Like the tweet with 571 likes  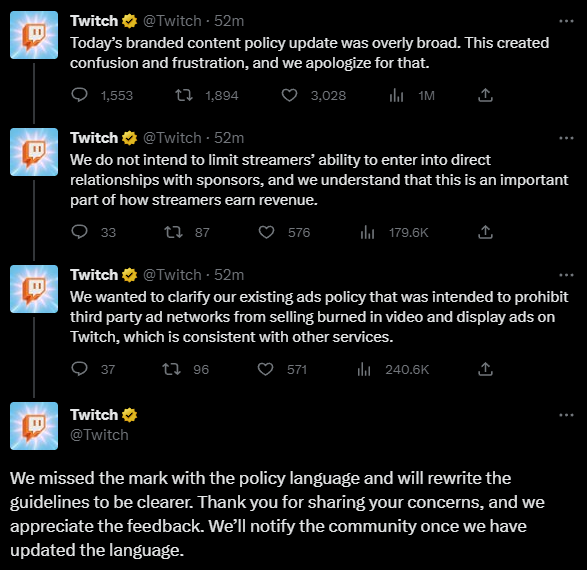point(265,369)
